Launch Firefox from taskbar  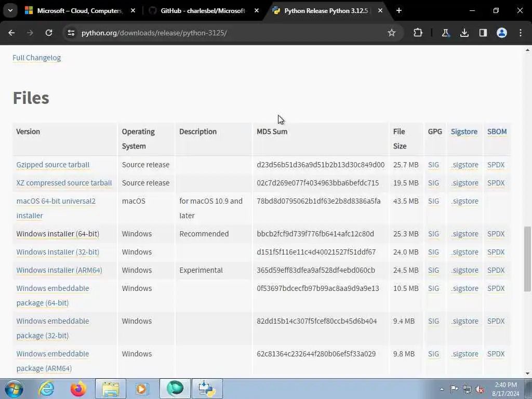(x=78, y=389)
